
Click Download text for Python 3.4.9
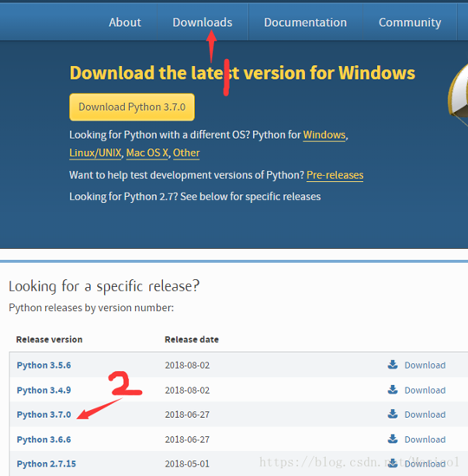pos(425,390)
